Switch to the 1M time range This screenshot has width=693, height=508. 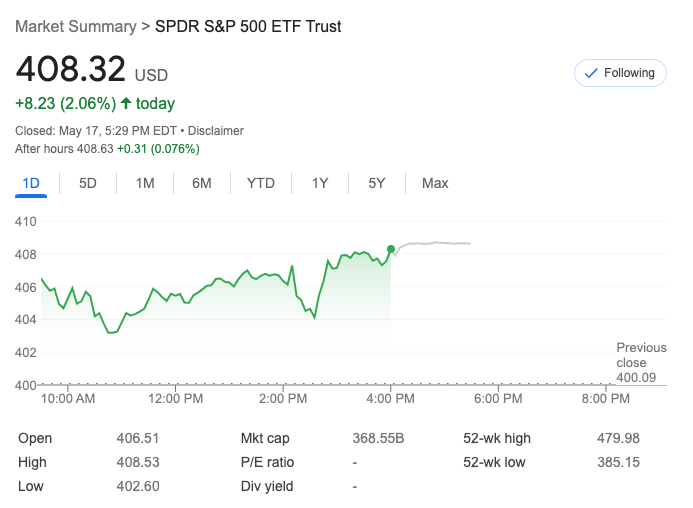(x=145, y=183)
